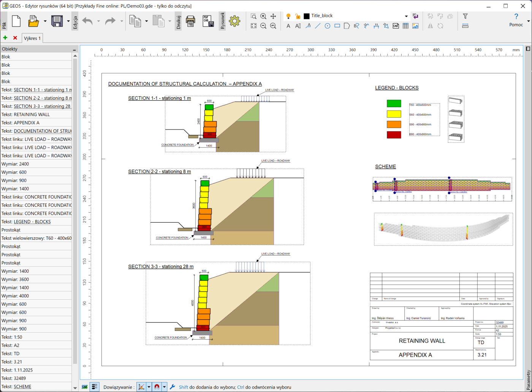Toggle magnet snapping in status bar
The height and width of the screenshot is (392, 532).
click(156, 387)
